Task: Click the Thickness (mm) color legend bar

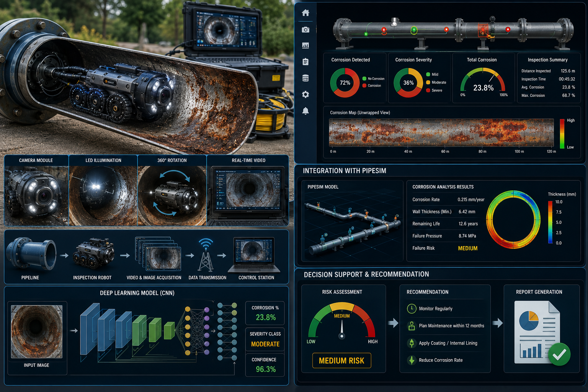Action: 550,222
